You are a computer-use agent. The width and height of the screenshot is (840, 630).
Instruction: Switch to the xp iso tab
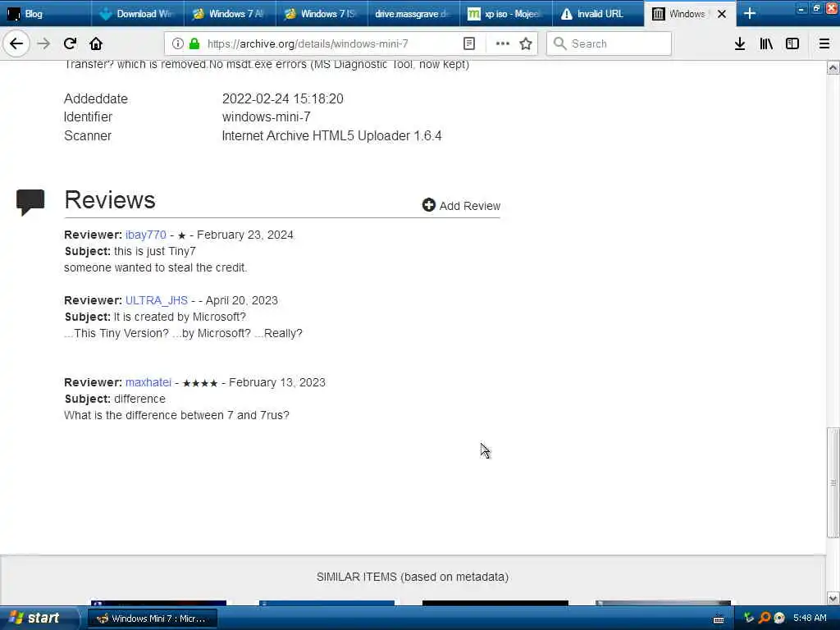[x=506, y=13]
